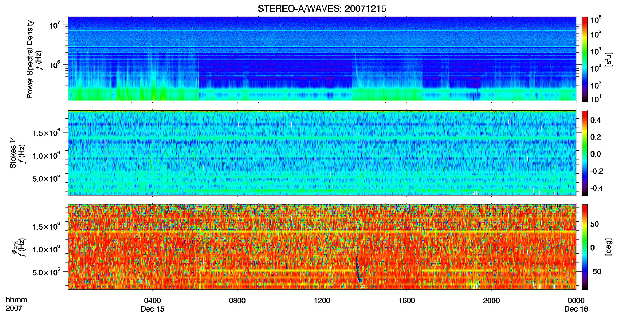Click the -50 value on degrees colorbar
This screenshot has height=332, width=644.
point(596,271)
